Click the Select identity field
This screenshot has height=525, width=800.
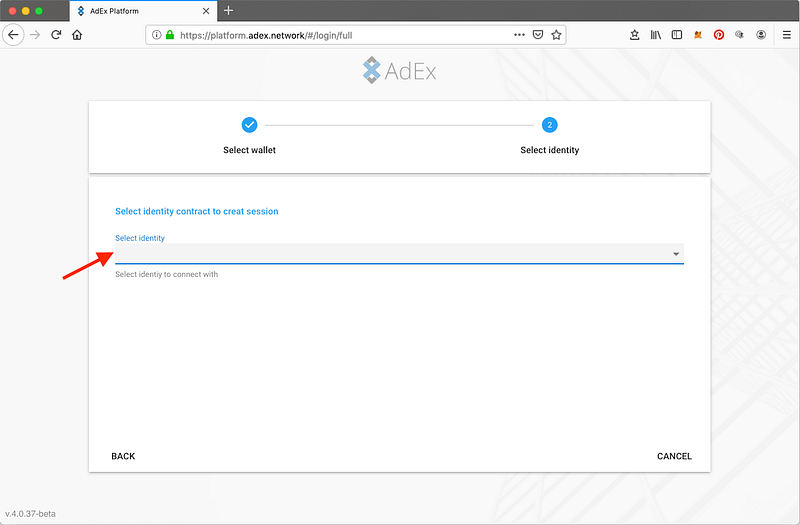point(399,254)
